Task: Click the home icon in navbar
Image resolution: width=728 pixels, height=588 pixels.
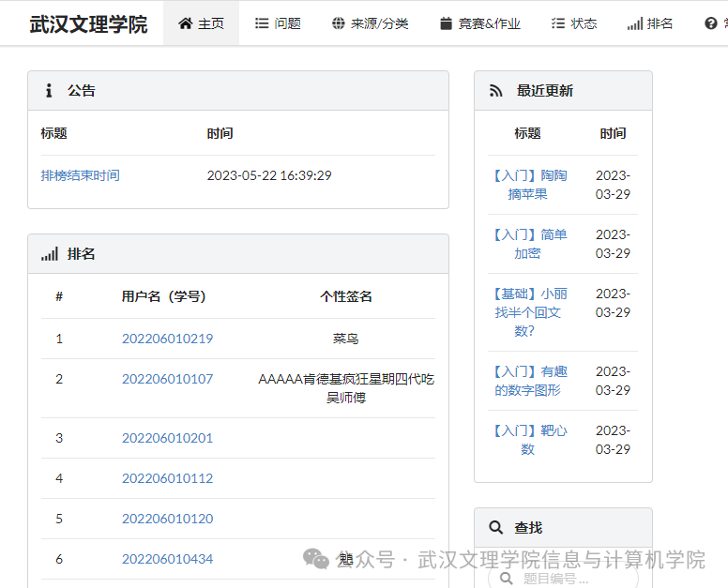Action: tap(185, 23)
